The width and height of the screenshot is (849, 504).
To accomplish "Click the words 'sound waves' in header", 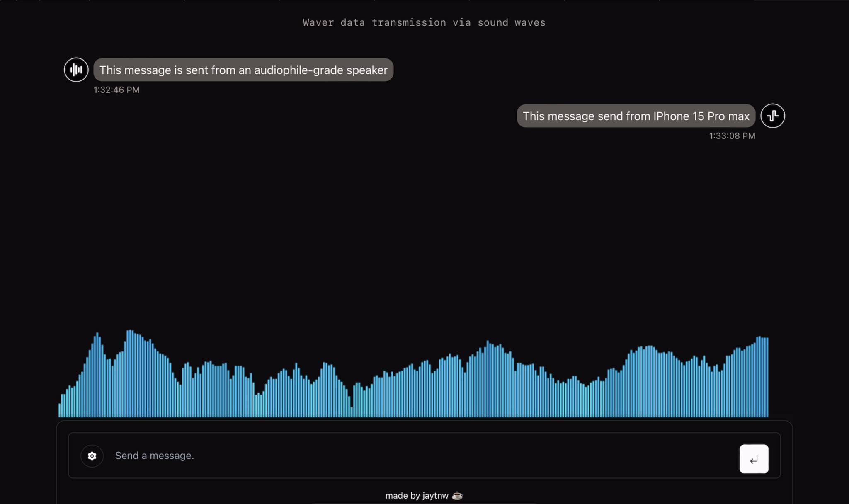I will 511,22.
